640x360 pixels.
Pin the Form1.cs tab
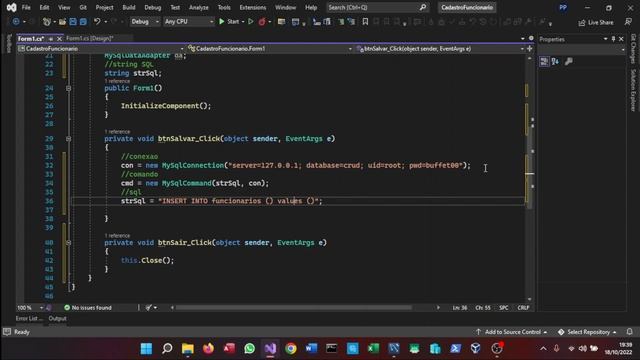[x=51, y=38]
